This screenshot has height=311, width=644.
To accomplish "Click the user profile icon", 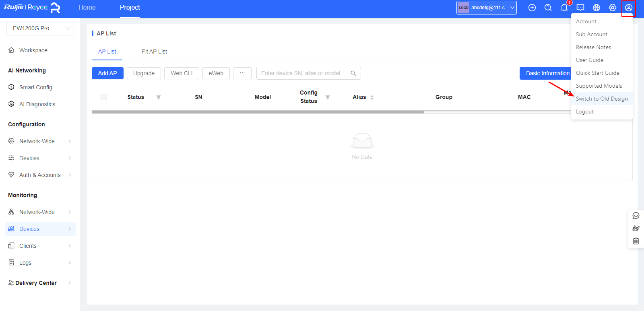I will [628, 8].
